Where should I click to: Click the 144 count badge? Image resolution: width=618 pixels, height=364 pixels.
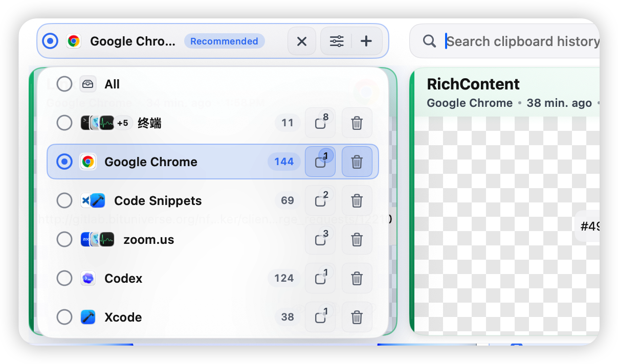(284, 162)
